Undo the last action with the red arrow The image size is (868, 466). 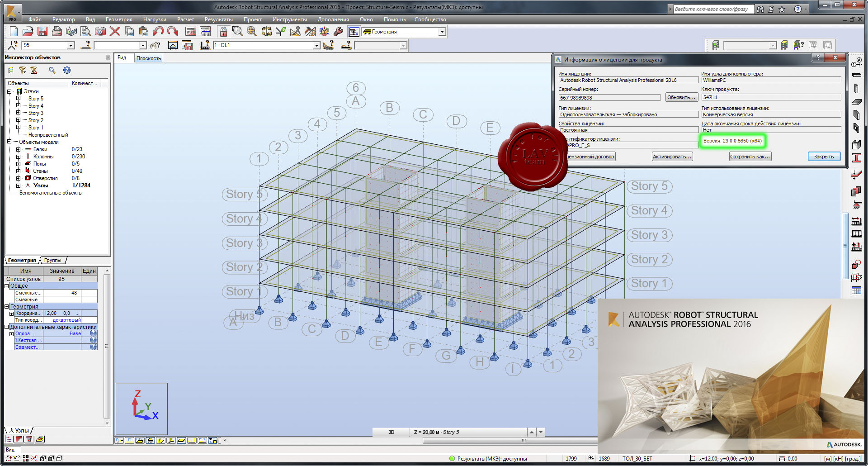(x=158, y=31)
